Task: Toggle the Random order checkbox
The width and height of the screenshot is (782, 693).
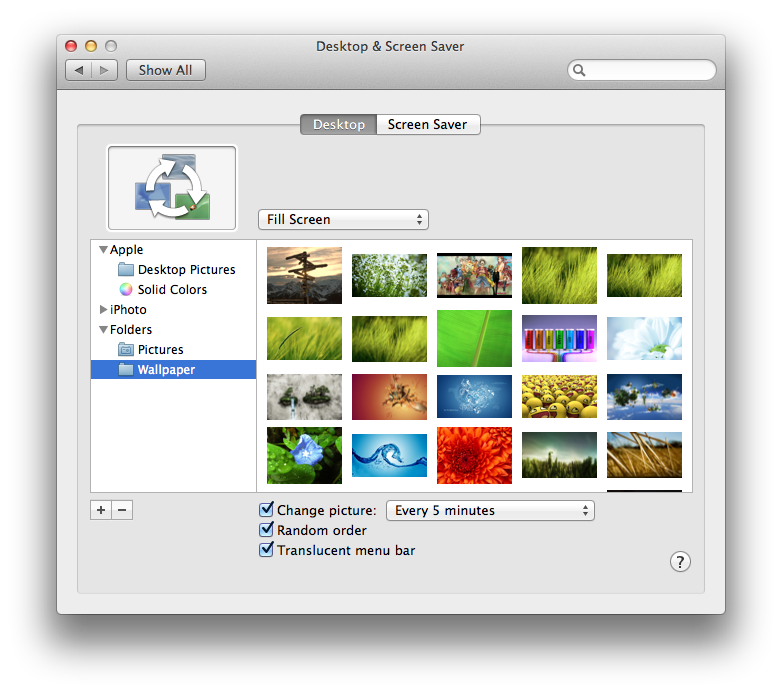Action: point(266,529)
